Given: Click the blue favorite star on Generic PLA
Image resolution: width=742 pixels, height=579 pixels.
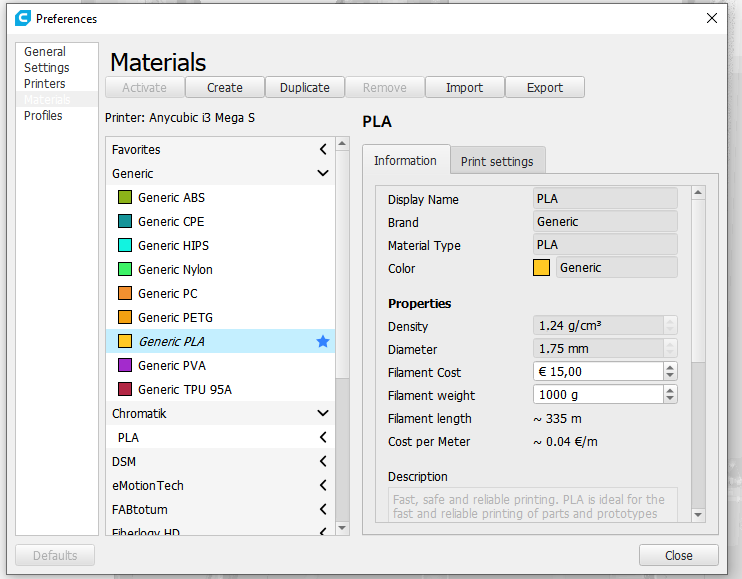Looking at the screenshot, I should tap(323, 341).
